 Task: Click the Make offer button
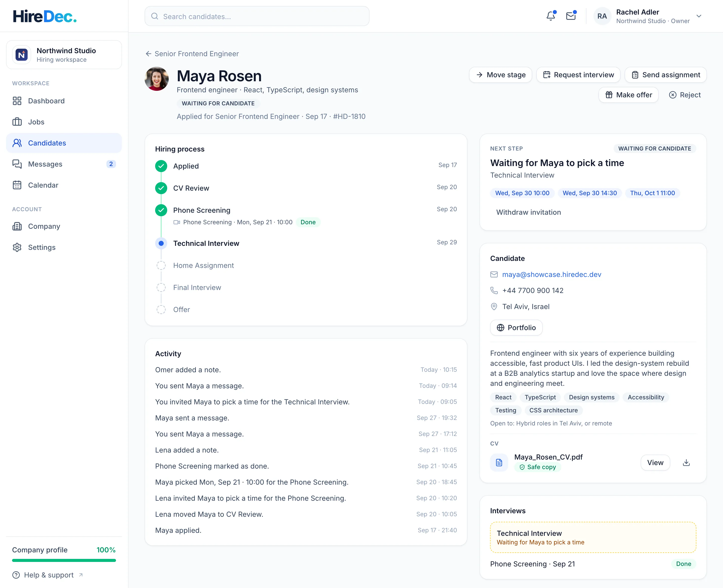pyautogui.click(x=628, y=95)
